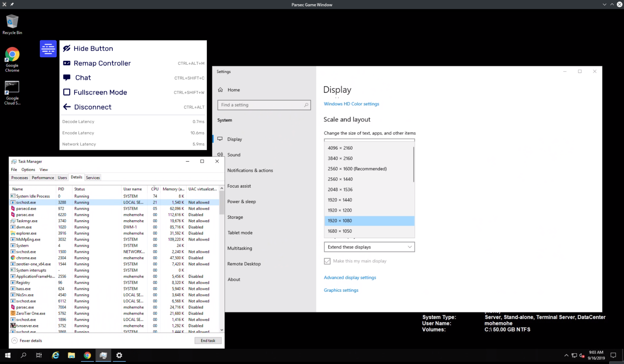Click the Hide Button eye-slash icon

pyautogui.click(x=67, y=49)
